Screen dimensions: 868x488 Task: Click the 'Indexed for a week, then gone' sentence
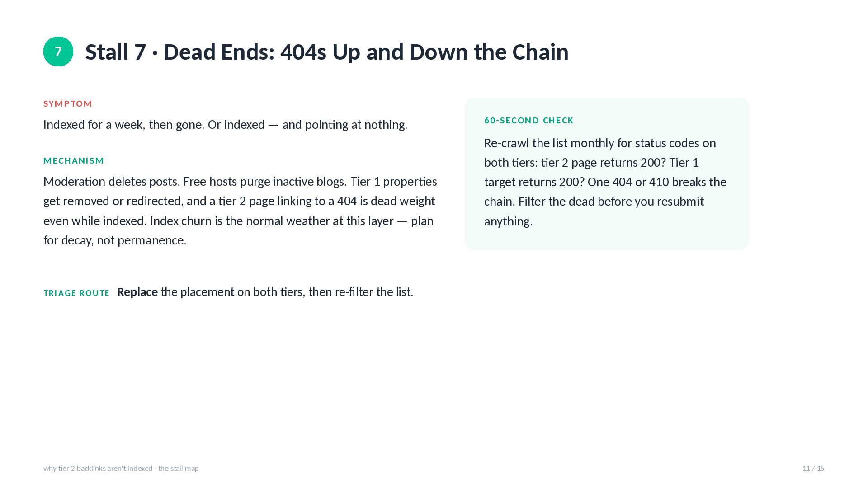pos(124,125)
